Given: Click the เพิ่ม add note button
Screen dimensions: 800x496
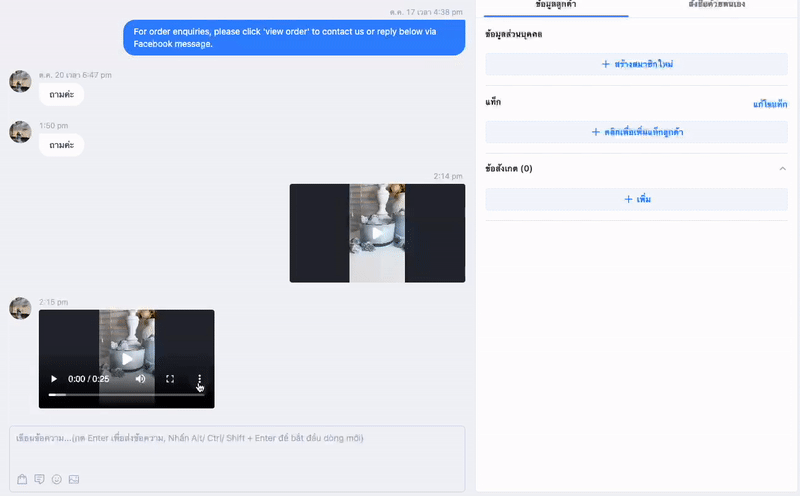Looking at the screenshot, I should click(636, 199).
